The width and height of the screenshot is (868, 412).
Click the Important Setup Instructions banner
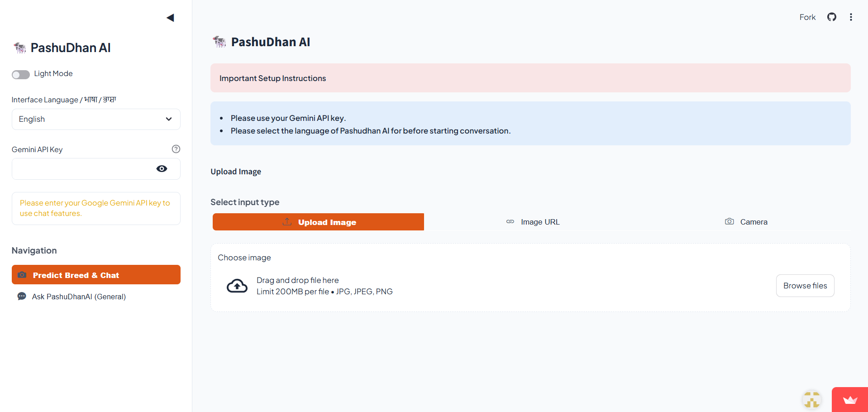pyautogui.click(x=530, y=78)
